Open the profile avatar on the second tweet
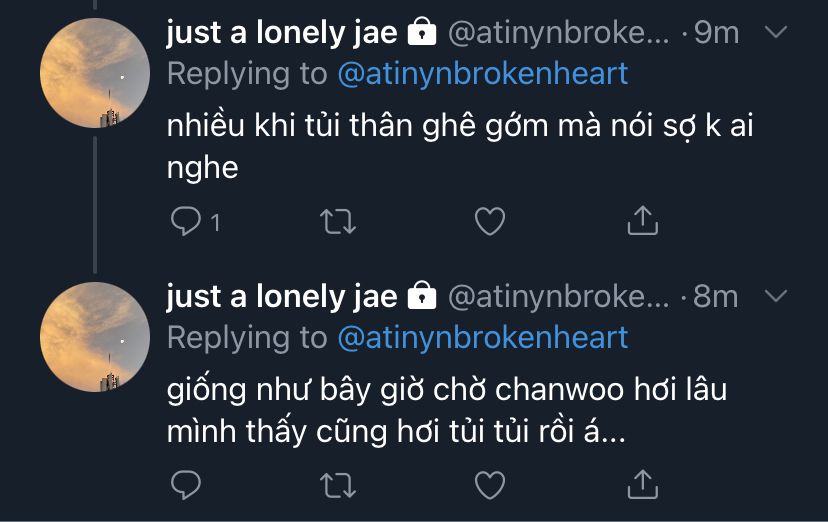The image size is (828, 522). click(x=95, y=337)
